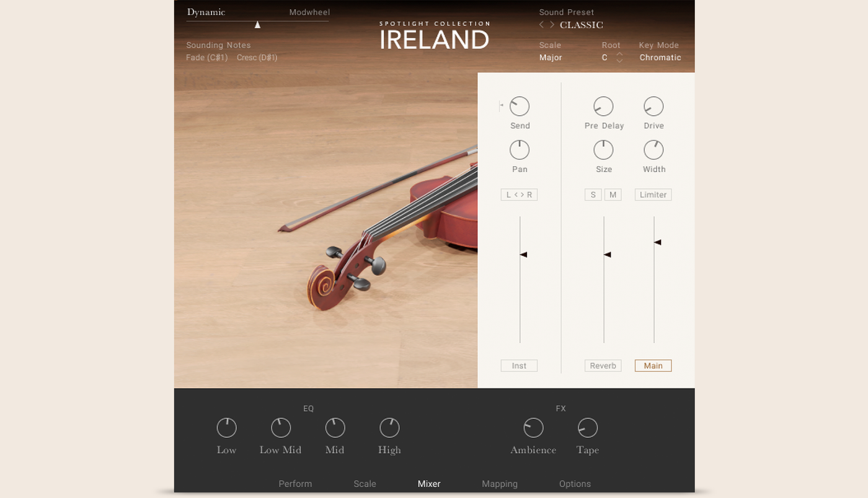This screenshot has width=868, height=498.
Task: Select the Main channel button
Action: coord(653,365)
